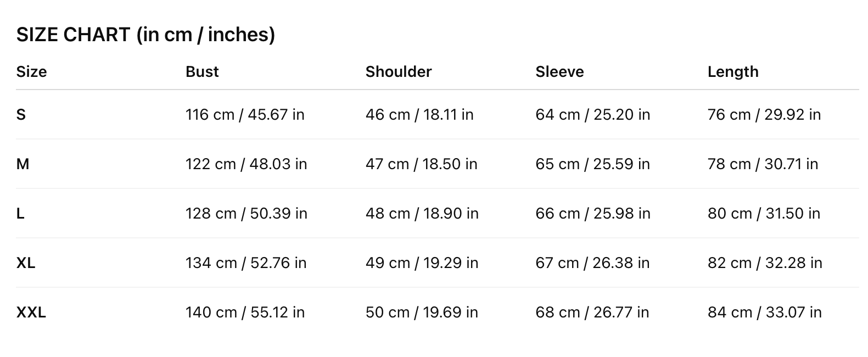Click the L size row label
868x357 pixels.
(x=20, y=214)
